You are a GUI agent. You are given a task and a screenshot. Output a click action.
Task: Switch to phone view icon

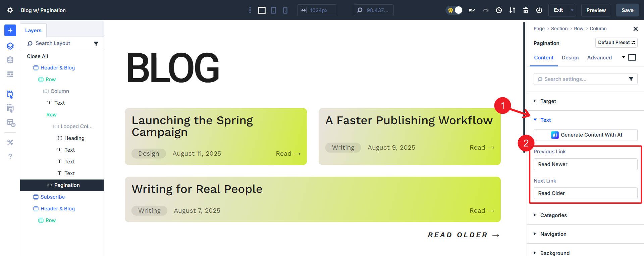click(x=285, y=10)
